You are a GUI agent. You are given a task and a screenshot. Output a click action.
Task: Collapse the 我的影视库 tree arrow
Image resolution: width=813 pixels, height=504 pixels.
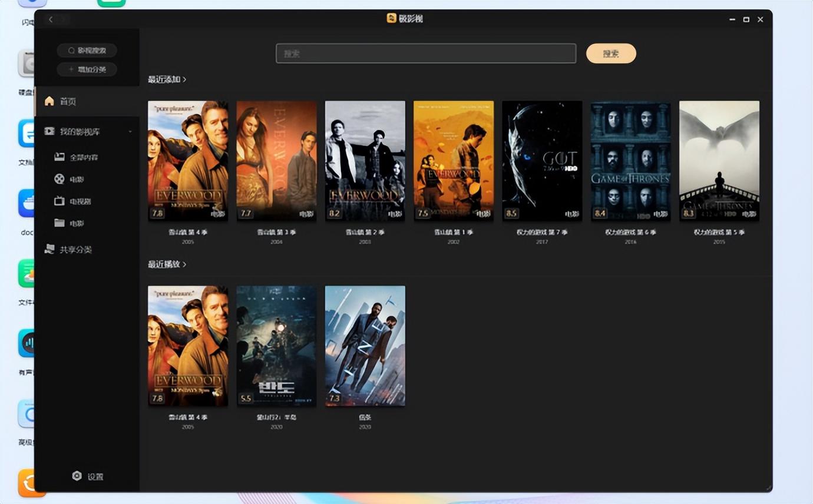coord(130,131)
